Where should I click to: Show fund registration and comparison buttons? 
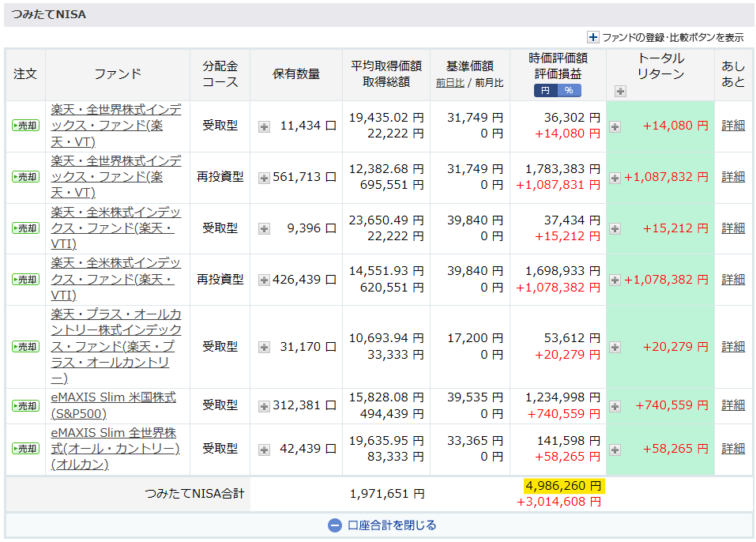(x=664, y=37)
